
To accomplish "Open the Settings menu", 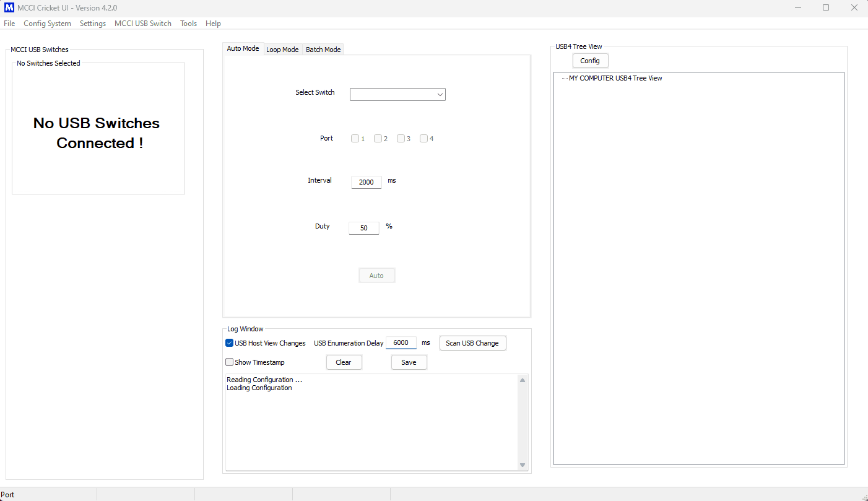I will pyautogui.click(x=93, y=24).
